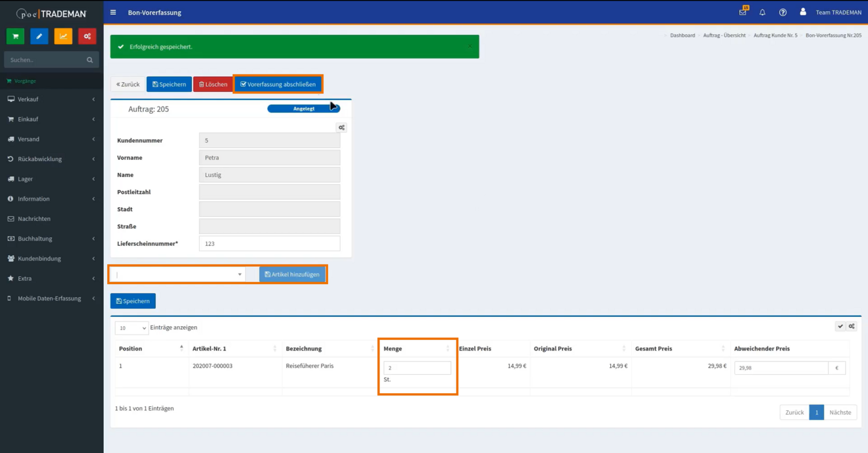Open the help question mark icon
This screenshot has width=868, height=453.
click(x=783, y=12)
